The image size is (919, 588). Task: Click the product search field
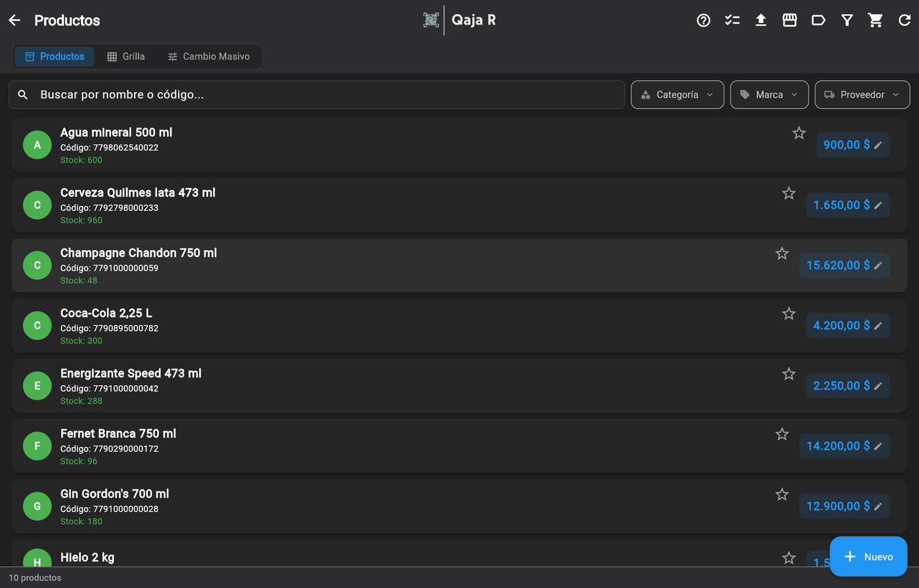click(x=317, y=94)
